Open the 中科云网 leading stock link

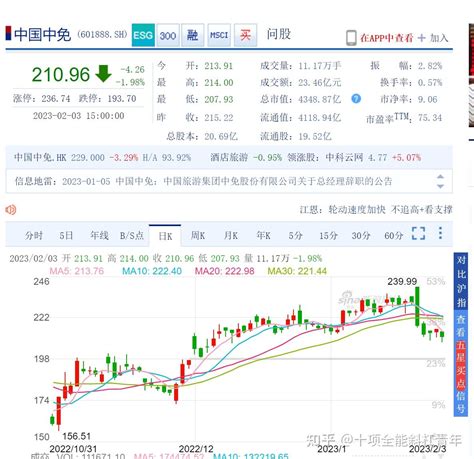point(344,157)
